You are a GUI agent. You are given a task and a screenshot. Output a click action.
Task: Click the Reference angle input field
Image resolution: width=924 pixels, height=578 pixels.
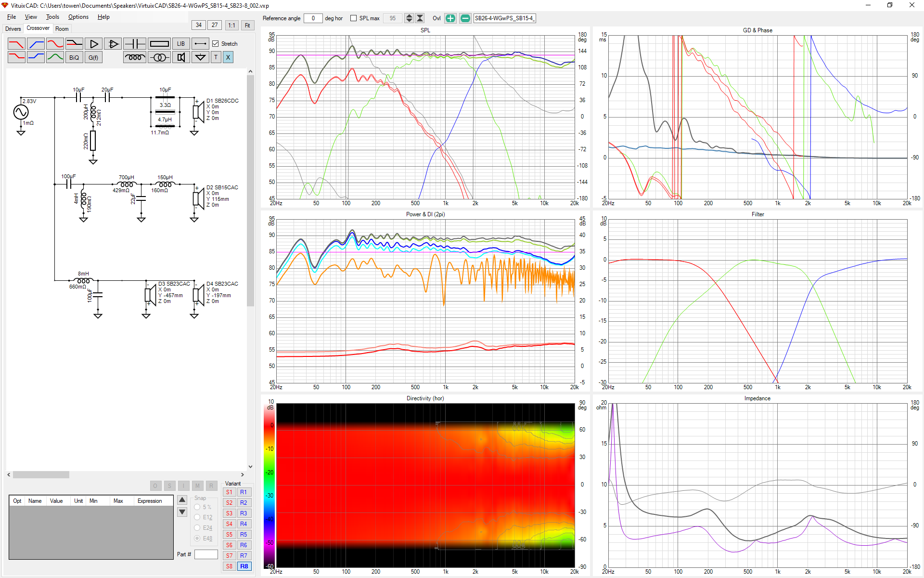[x=313, y=18]
